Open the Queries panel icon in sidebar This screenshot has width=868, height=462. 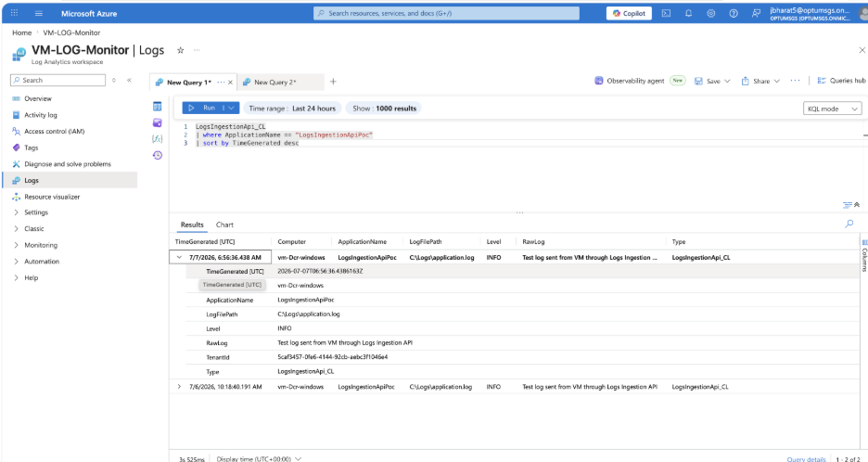[x=158, y=122]
